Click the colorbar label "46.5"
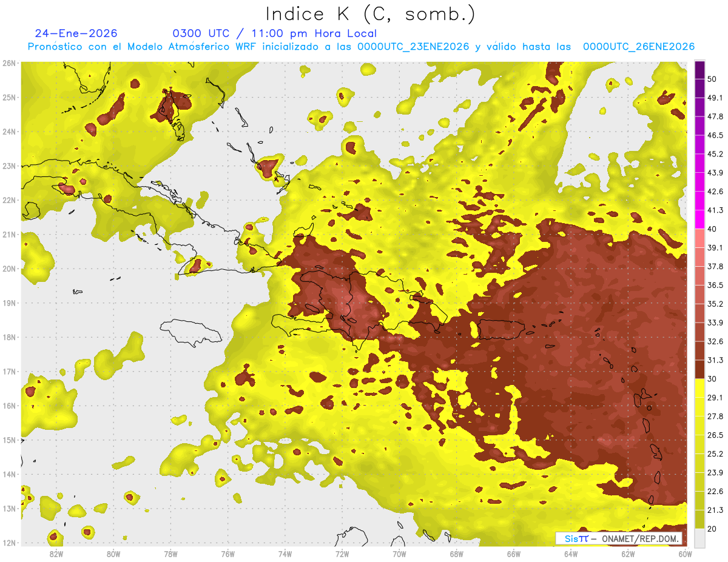The height and width of the screenshot is (562, 728). [x=715, y=135]
